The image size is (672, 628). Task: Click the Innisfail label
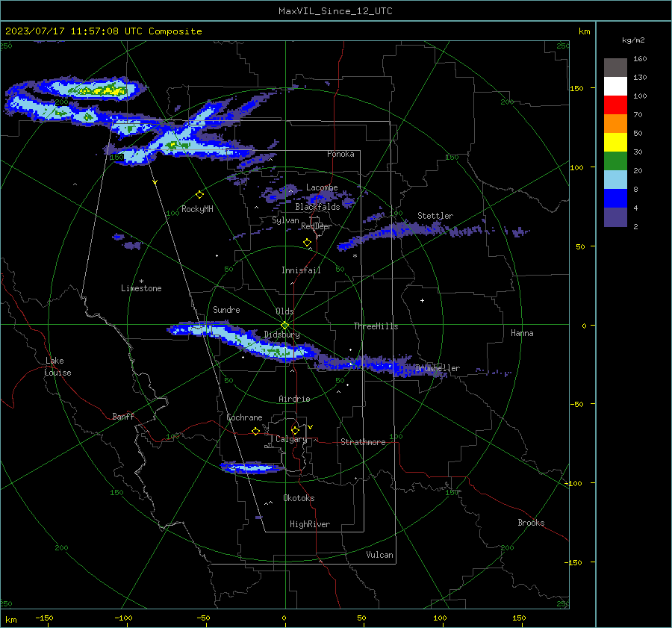(x=301, y=270)
